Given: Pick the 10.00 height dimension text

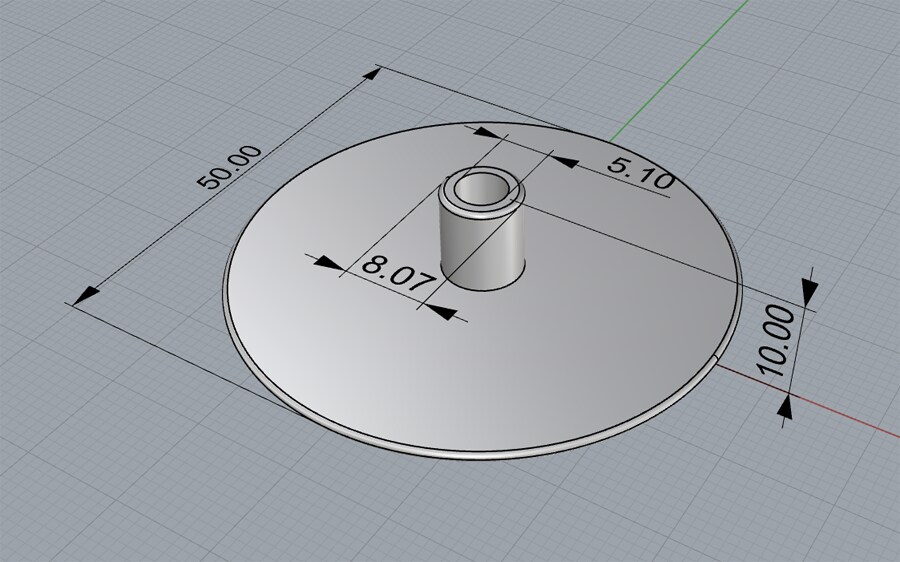Looking at the screenshot, I should 778,340.
